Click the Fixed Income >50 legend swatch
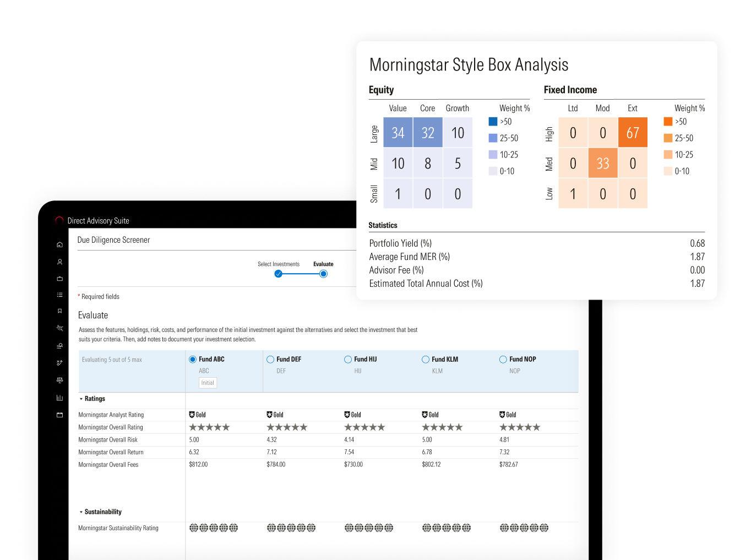The image size is (751, 560). [x=668, y=122]
